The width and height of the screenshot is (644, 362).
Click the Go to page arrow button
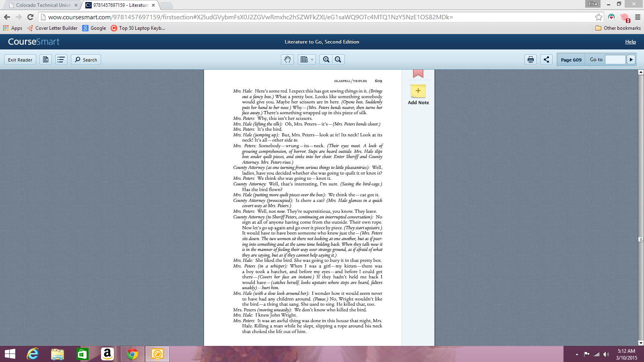pyautogui.click(x=631, y=60)
